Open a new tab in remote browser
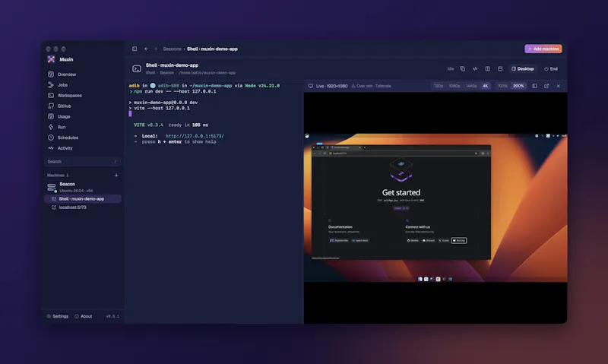 365,147
